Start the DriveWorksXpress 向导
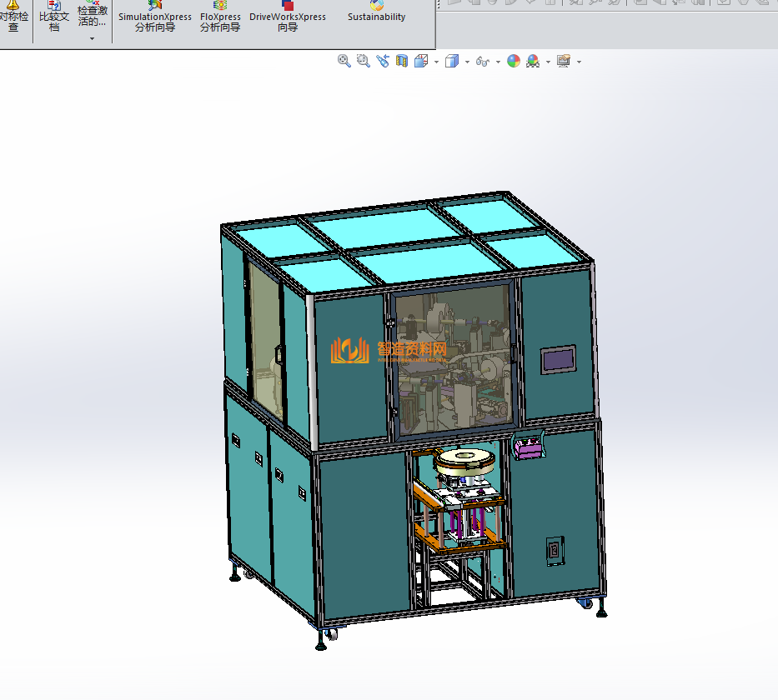 click(x=288, y=17)
